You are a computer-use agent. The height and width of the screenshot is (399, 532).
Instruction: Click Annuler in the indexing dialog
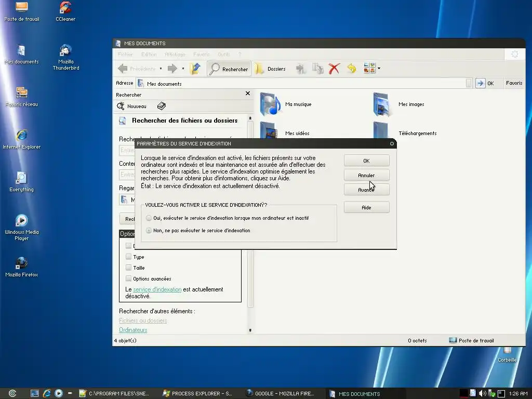[366, 176]
